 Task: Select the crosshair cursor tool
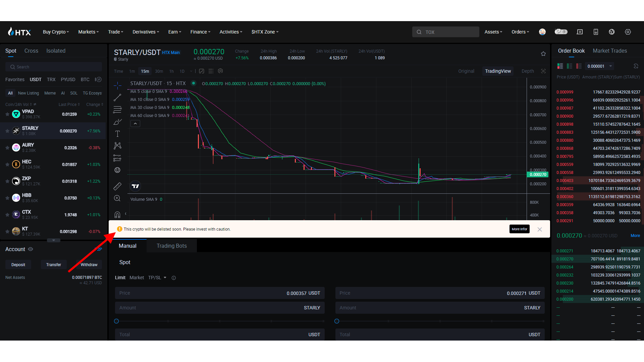[x=117, y=85]
